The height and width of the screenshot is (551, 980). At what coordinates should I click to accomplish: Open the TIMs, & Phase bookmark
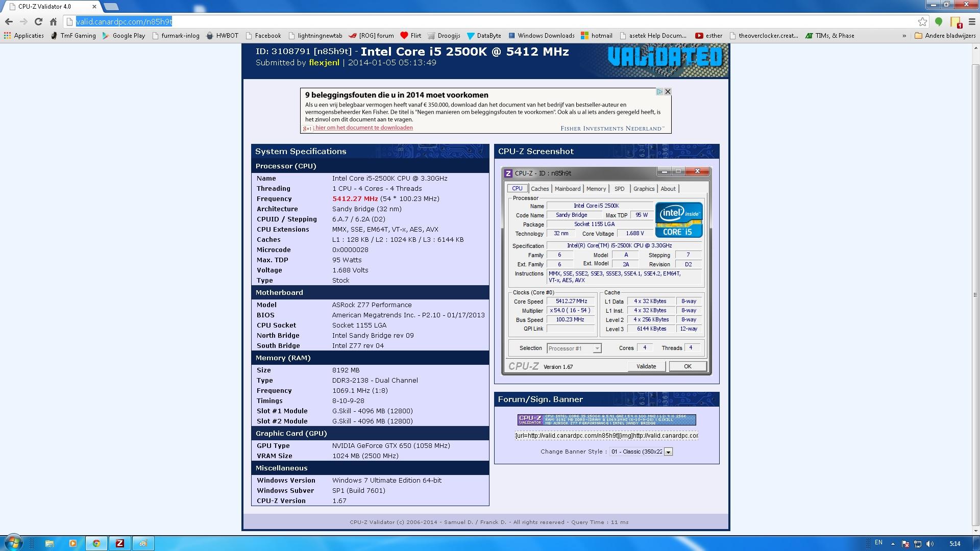click(829, 36)
